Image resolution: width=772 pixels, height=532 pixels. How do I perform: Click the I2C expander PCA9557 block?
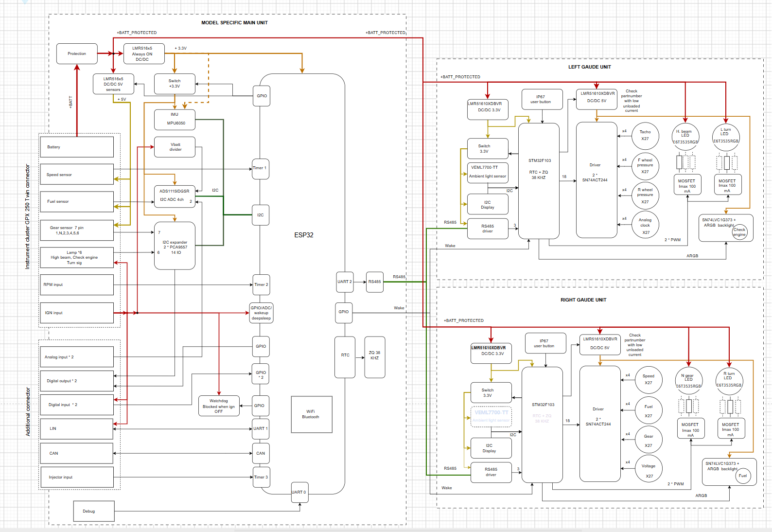click(x=175, y=246)
